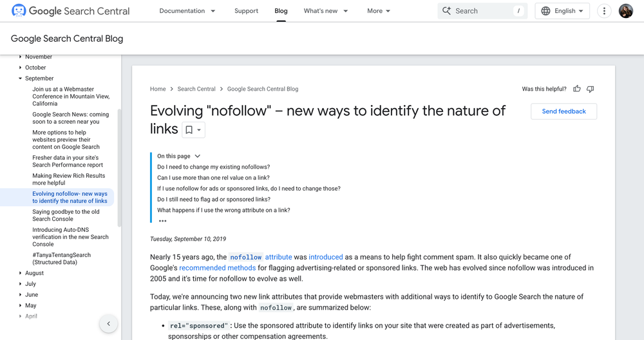Image resolution: width=644 pixels, height=340 pixels.
Task: Expand the More menu
Action: pyautogui.click(x=379, y=11)
